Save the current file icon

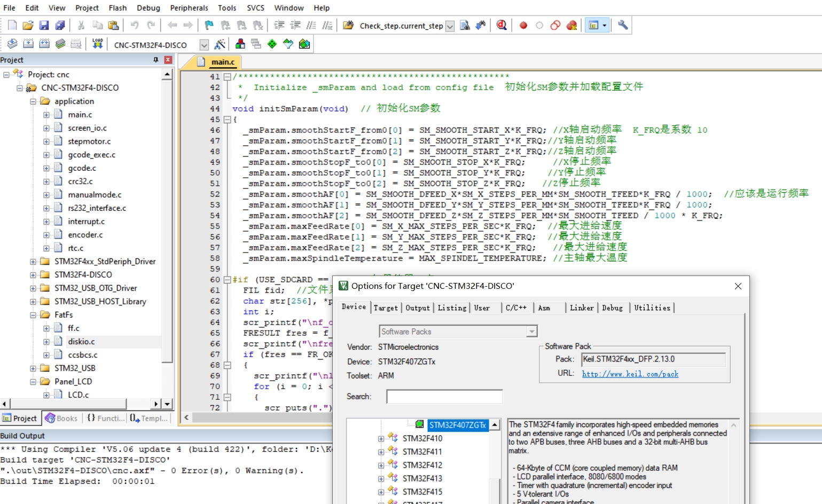[x=44, y=25]
